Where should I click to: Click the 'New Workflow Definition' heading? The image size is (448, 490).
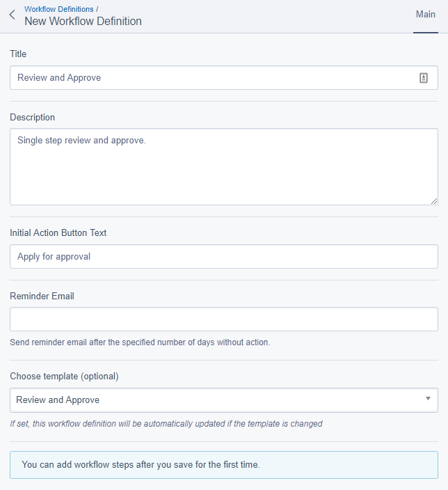[83, 22]
